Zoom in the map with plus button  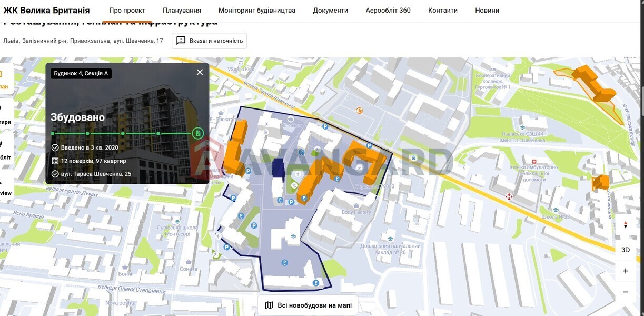[x=625, y=271]
